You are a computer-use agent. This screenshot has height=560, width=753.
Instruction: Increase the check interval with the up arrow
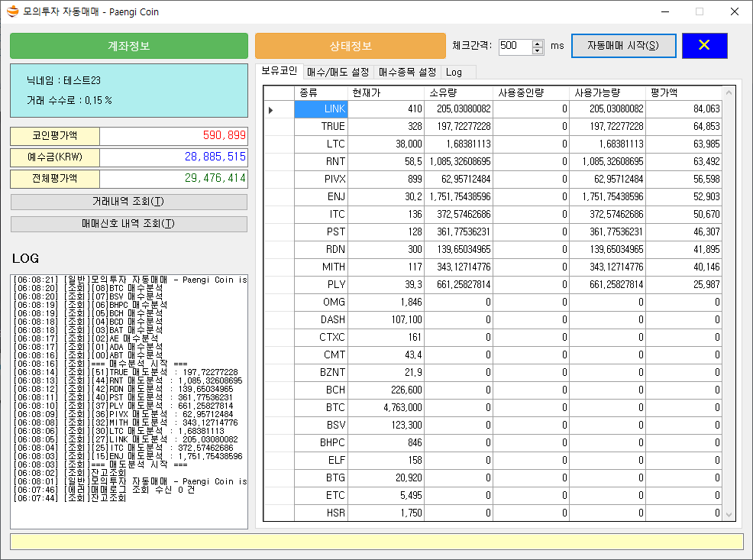coord(538,43)
